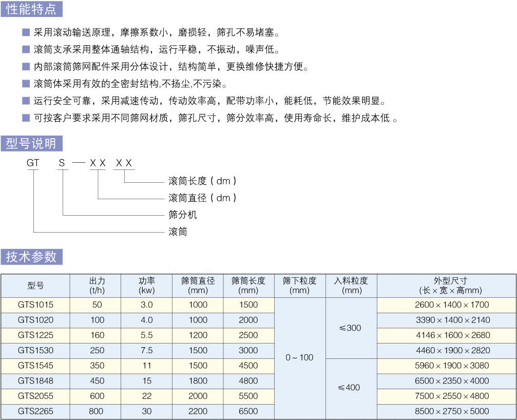Click the 800 output cell for GTS2265
Screen dimensions: 517x420
click(x=96, y=411)
